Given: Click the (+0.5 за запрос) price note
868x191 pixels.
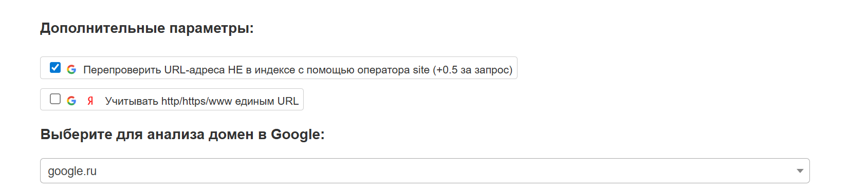Looking at the screenshot, I should [472, 70].
